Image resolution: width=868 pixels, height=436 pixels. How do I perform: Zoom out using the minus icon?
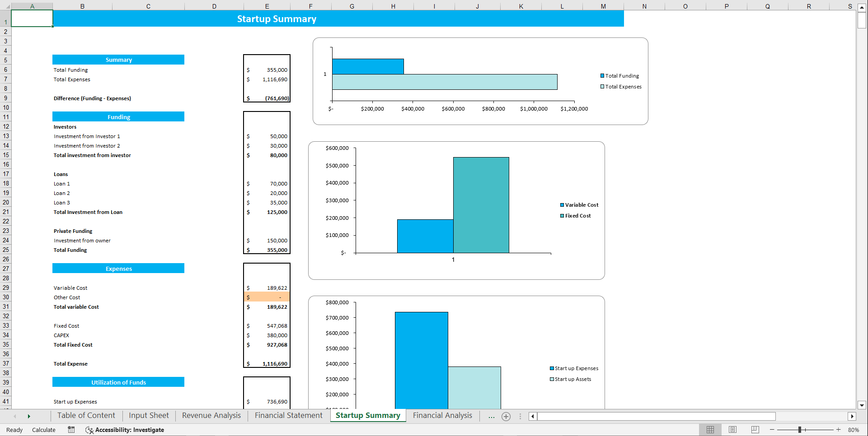(772, 430)
